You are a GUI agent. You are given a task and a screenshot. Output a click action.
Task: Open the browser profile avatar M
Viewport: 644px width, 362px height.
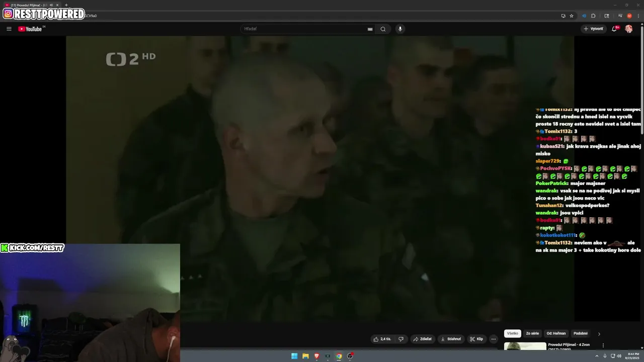pos(629,16)
